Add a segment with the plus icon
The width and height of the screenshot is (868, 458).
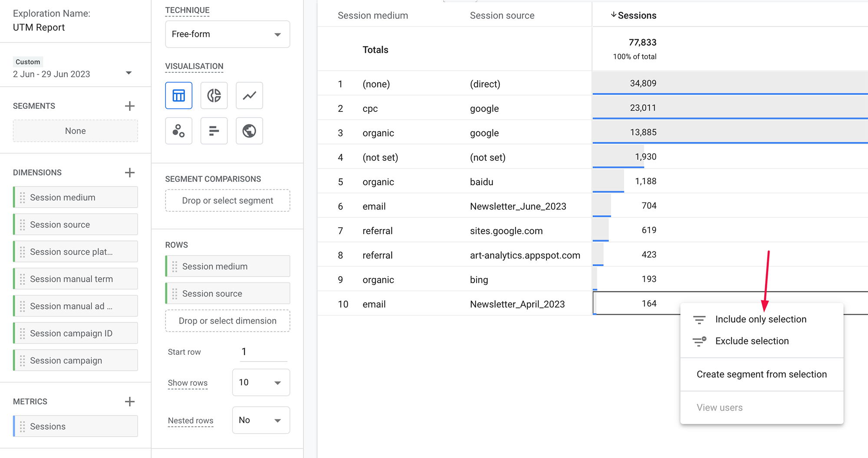129,106
